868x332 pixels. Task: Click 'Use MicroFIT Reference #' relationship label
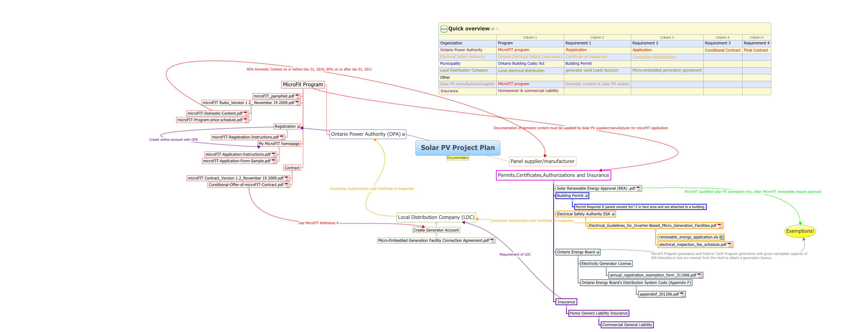coord(318,223)
